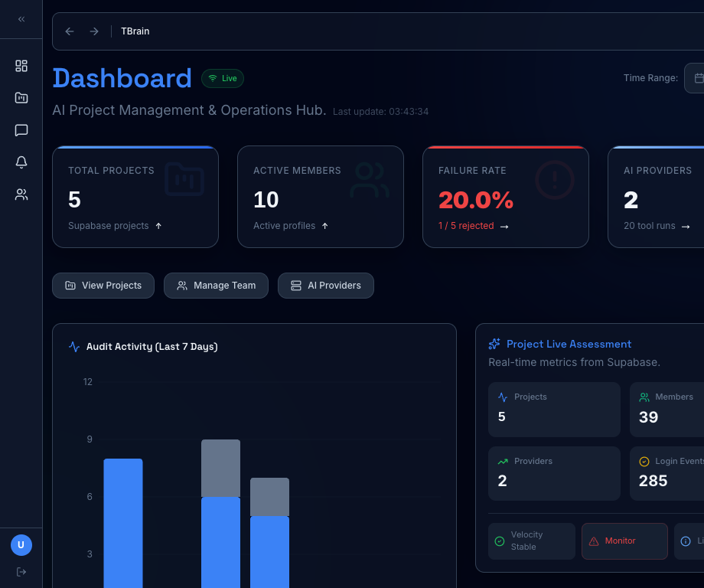The image size is (704, 588).
Task: Click the 20 tool runs link
Action: tap(649, 226)
